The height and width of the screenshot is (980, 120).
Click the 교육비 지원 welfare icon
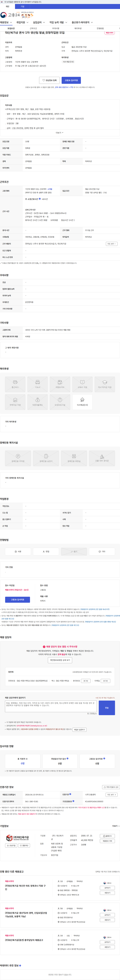[82, 384]
